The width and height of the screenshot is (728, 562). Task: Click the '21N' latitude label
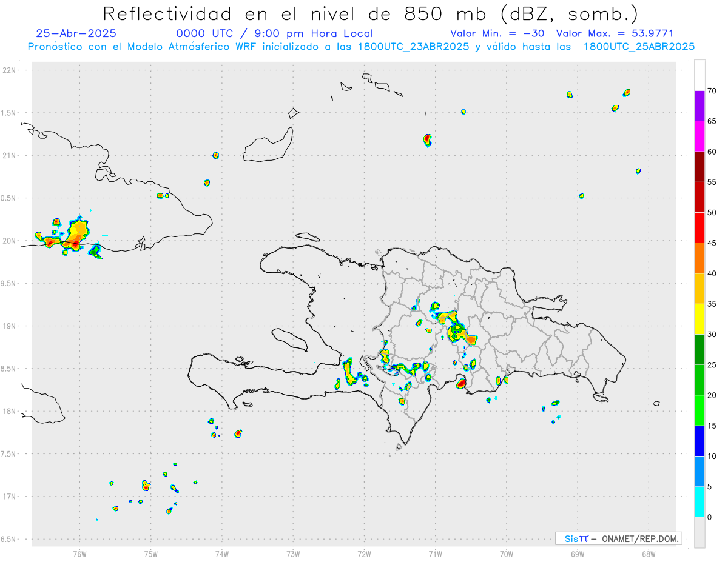[10, 155]
